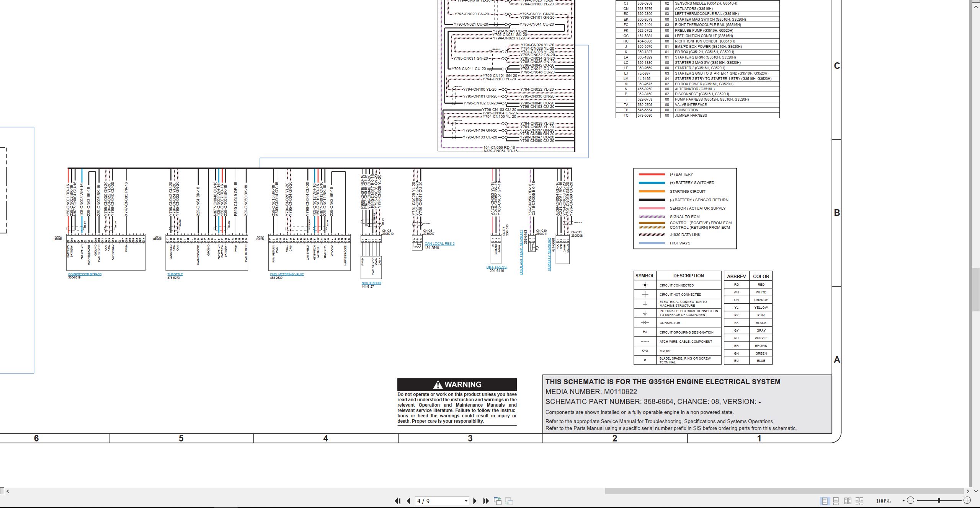The height and width of the screenshot is (508, 980).
Task: Open the CAN LOCAL RES 2 link
Action: pos(439,243)
